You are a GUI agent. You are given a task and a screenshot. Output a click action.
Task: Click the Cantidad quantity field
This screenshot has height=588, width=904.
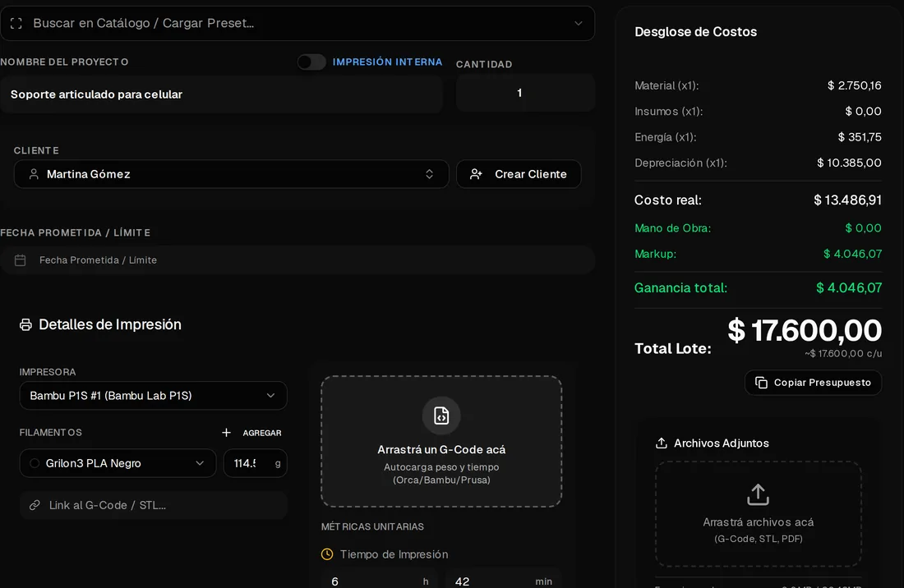point(525,93)
